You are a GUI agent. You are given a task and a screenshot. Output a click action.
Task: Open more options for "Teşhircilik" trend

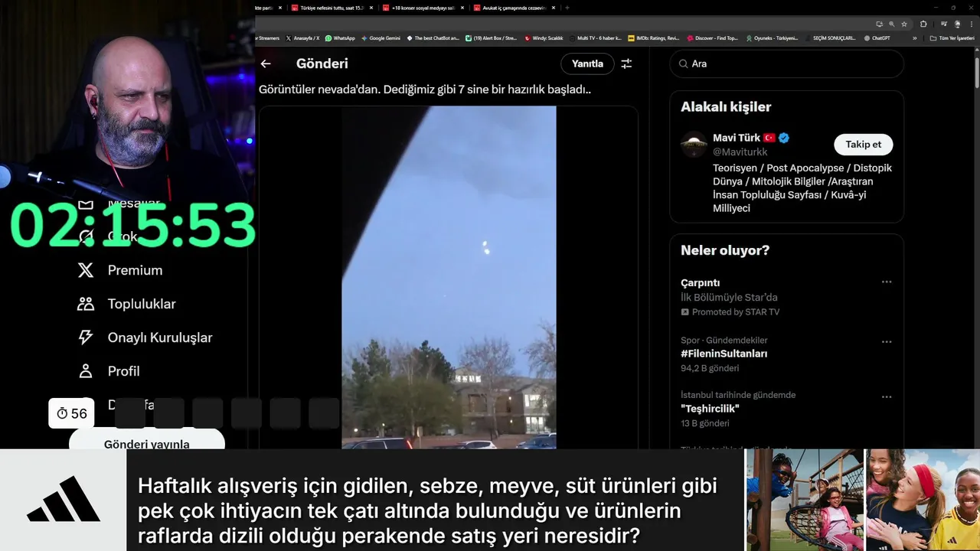(x=887, y=396)
